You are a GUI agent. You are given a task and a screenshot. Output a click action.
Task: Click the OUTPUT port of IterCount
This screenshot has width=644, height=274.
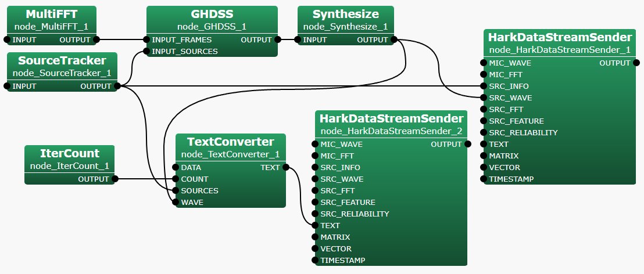(x=115, y=179)
